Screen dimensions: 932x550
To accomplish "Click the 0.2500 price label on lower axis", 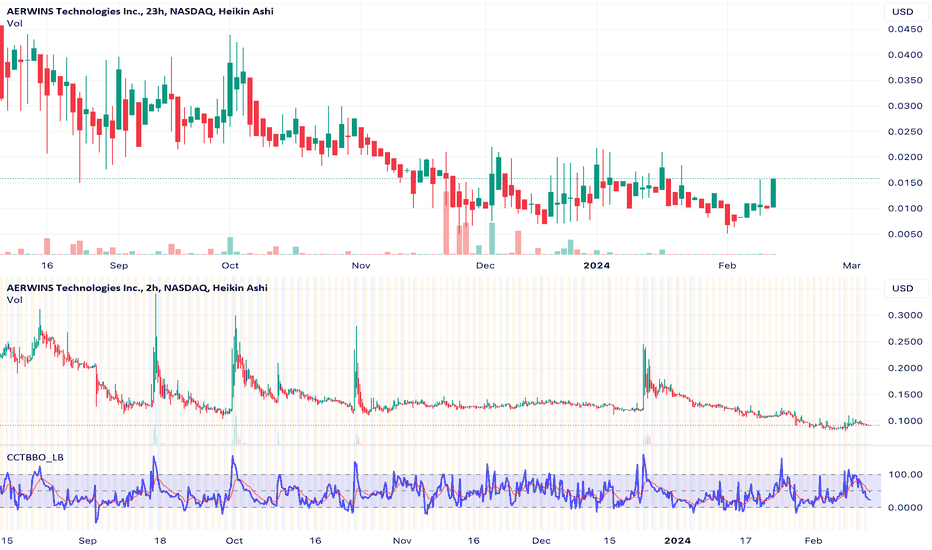I will pos(905,342).
